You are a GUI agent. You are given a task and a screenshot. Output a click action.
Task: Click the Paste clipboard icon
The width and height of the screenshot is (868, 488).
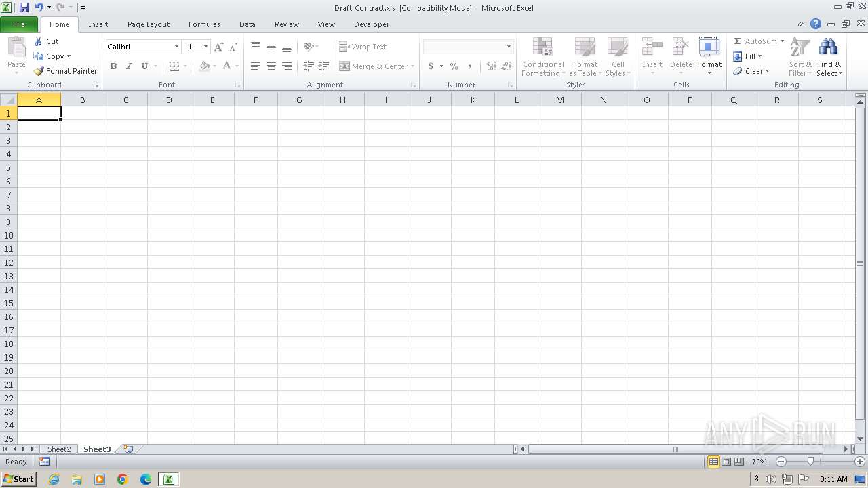click(16, 48)
